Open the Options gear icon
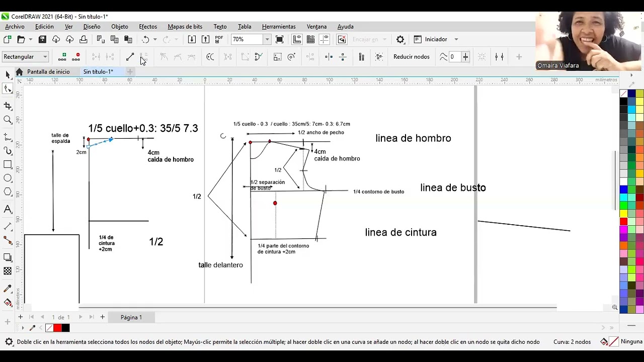Viewport: 644px width, 362px height. (x=400, y=39)
